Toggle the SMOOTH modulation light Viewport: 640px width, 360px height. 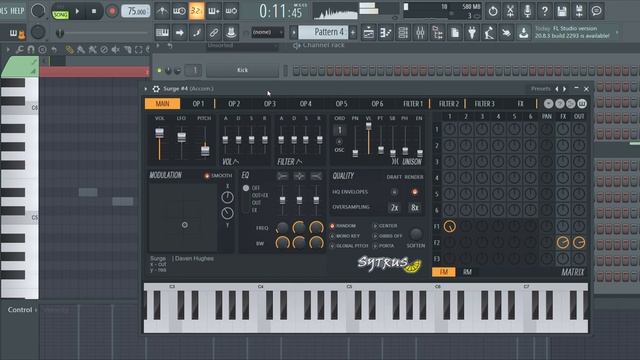point(207,176)
